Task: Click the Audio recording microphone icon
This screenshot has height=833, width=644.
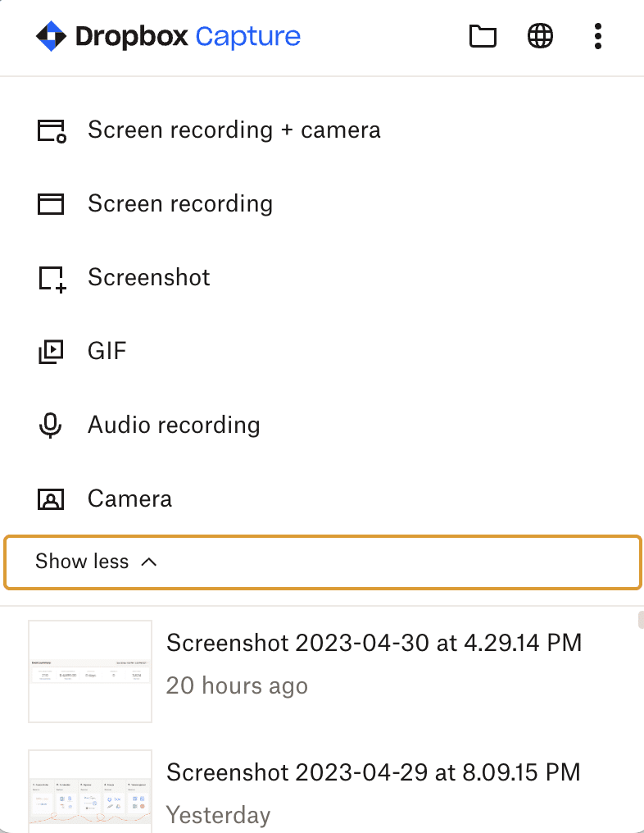Action: (51, 426)
